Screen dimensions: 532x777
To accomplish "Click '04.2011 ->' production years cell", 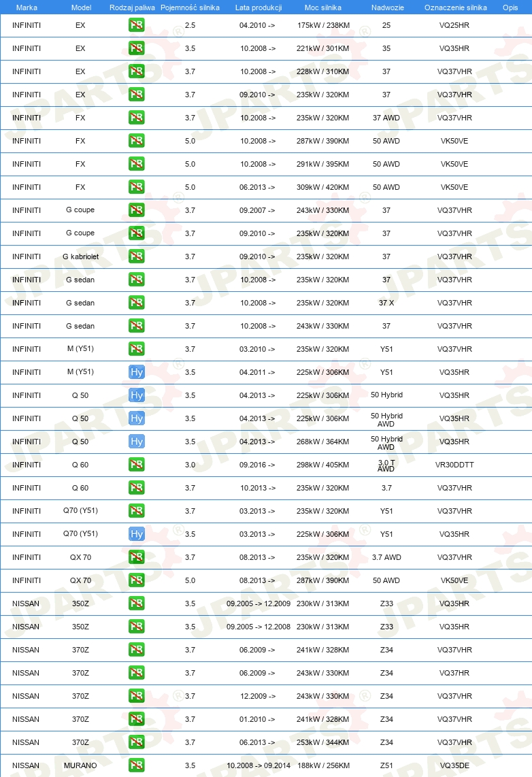I will coord(257,372).
